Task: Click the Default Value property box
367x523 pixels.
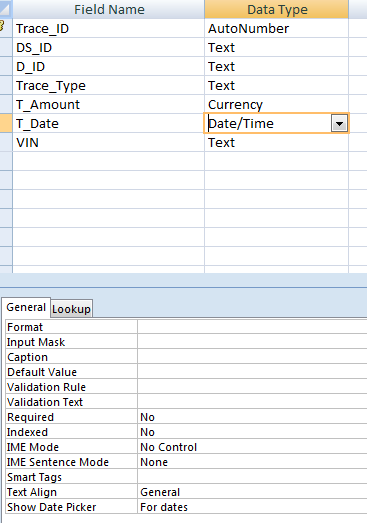Action: point(252,372)
